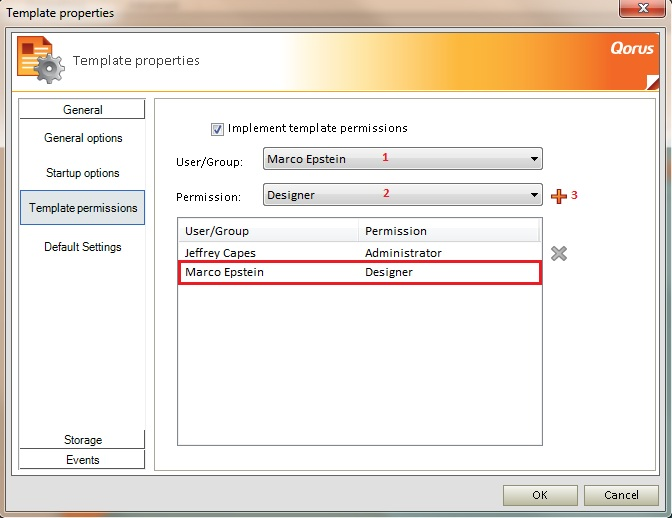
Task: Select the Marco Epstein table row
Action: pyautogui.click(x=360, y=272)
